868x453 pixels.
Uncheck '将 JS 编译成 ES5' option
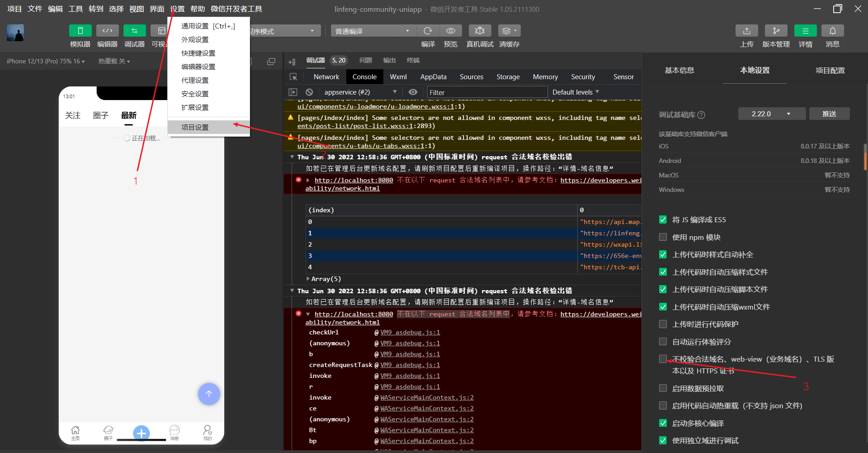pyautogui.click(x=663, y=220)
